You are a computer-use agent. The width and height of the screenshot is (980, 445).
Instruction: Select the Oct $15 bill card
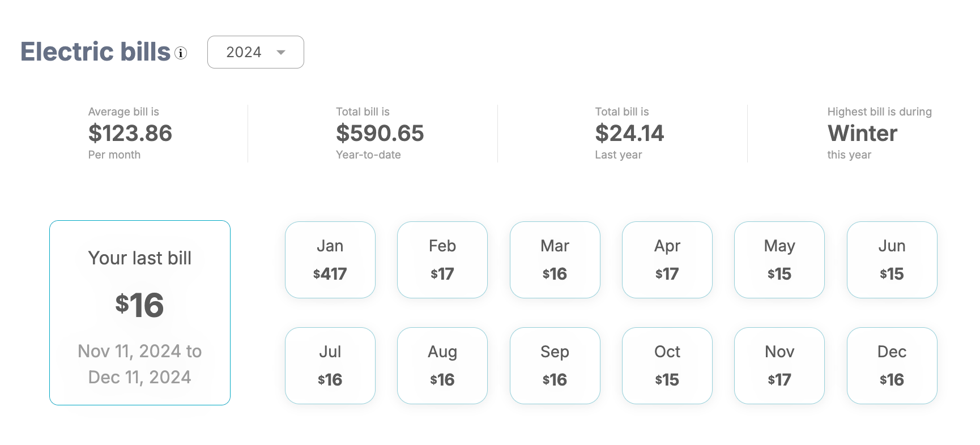click(667, 366)
